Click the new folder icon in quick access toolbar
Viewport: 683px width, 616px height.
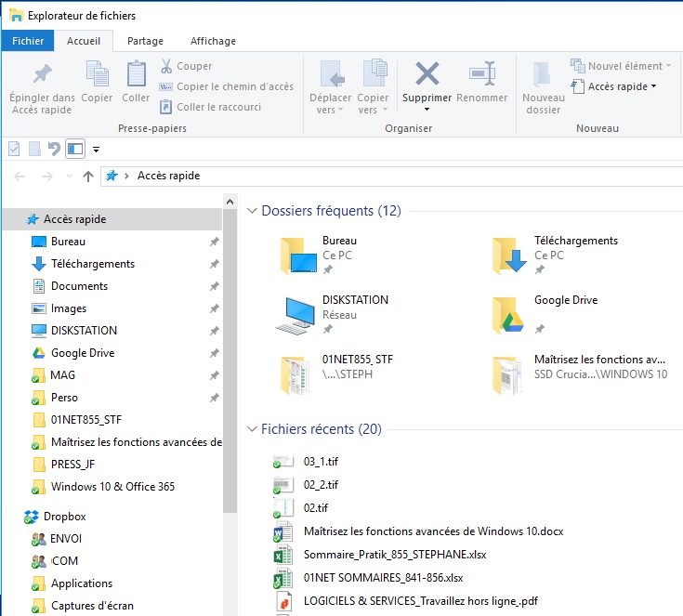pos(34,149)
